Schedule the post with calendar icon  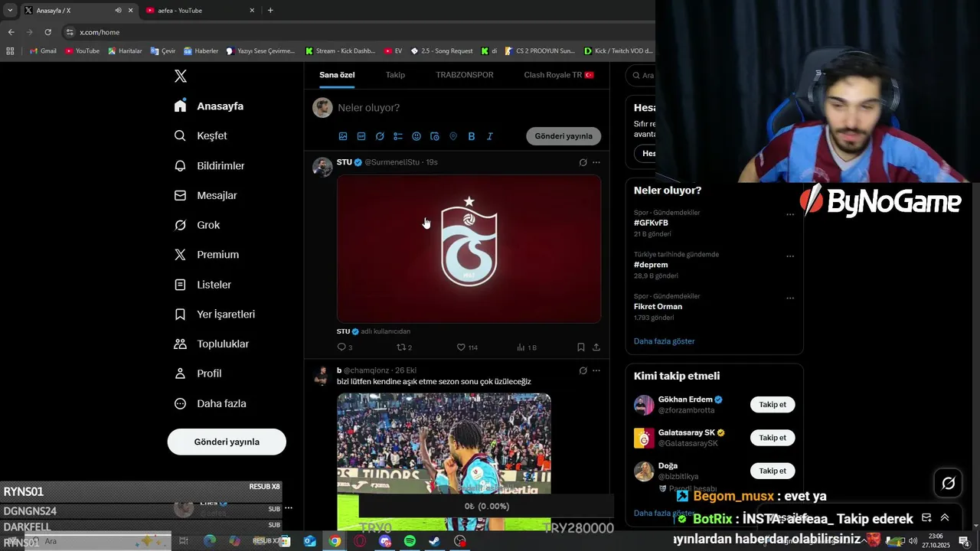click(435, 136)
